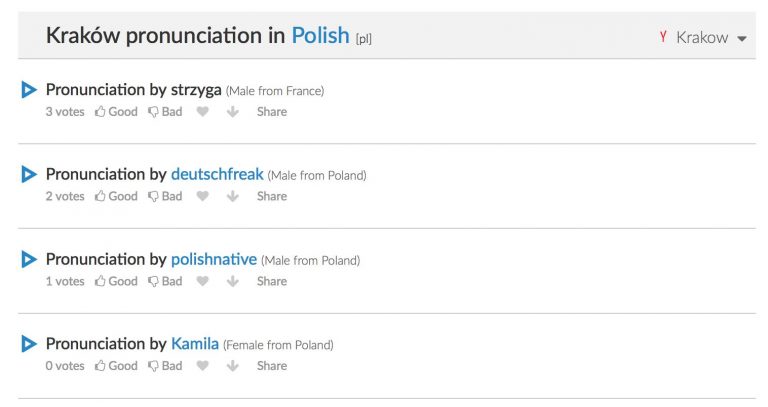Play deutschfreak's pronunciation audio
This screenshot has width=768, height=407.
tap(29, 175)
